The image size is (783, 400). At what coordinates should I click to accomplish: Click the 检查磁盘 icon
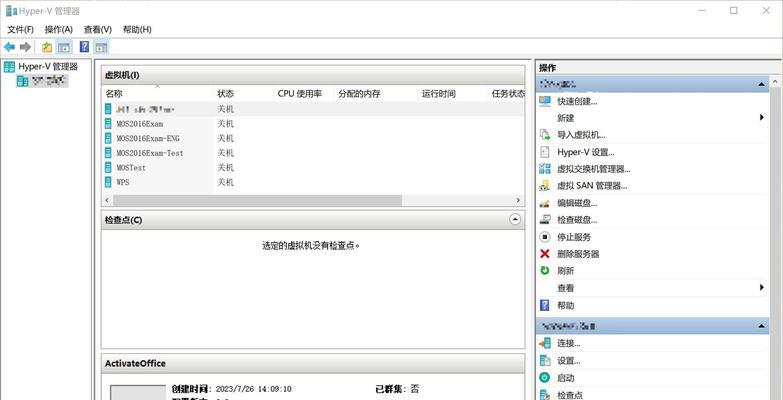[545, 220]
